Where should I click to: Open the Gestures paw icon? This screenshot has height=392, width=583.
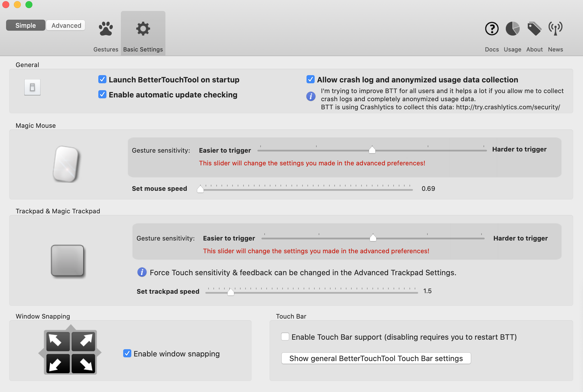point(106,29)
